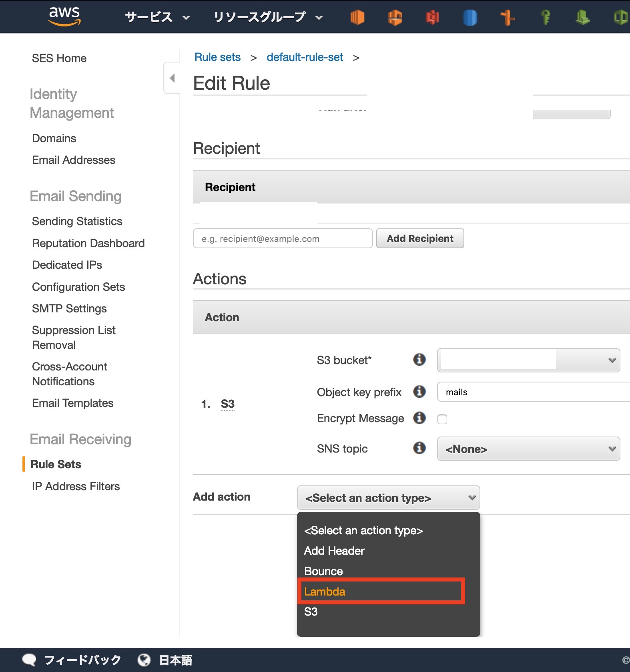
Task: Click the info icon beside S3 bucket
Action: pos(419,360)
